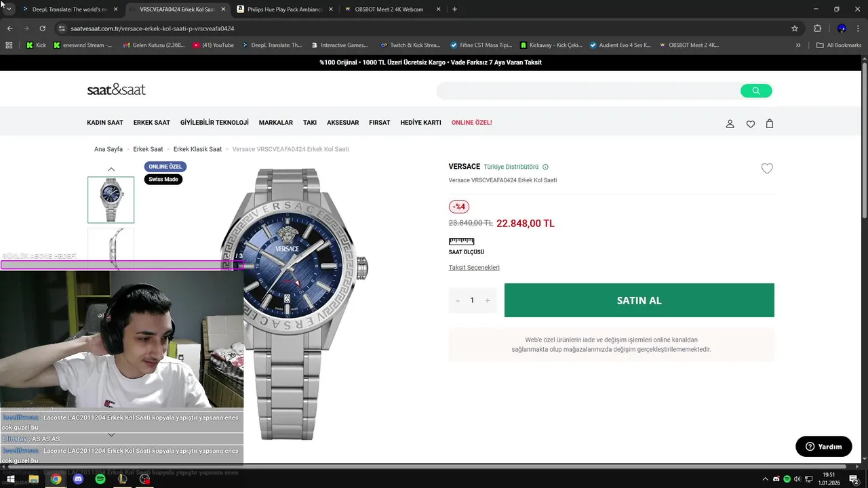Open All Bookmarks folder

[839, 45]
